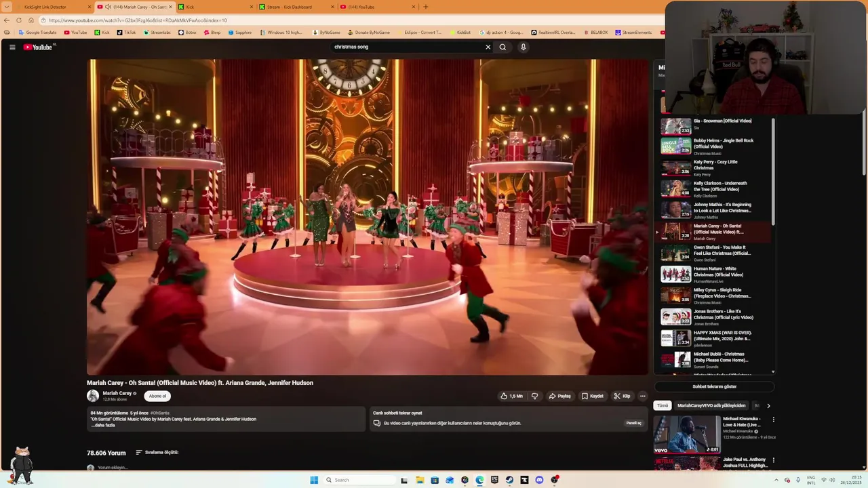
Task: Share the video via Paylaş button
Action: (559, 396)
